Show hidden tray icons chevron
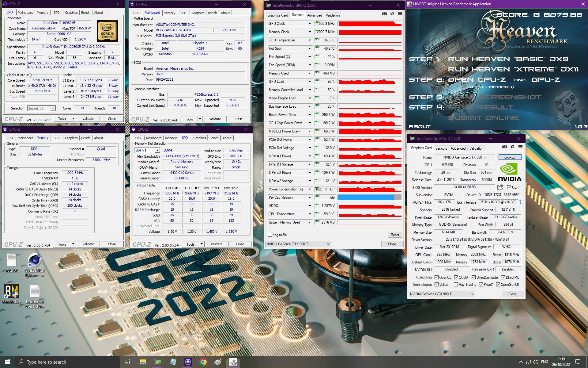The width and height of the screenshot is (588, 368). tap(521, 362)
